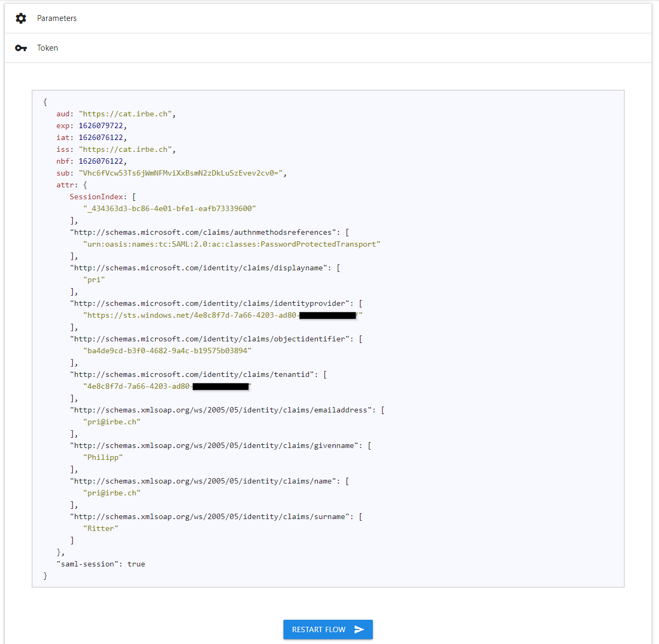Select the sts.windows.net identity provider URL
The width and height of the screenshot is (659, 644).
223,315
